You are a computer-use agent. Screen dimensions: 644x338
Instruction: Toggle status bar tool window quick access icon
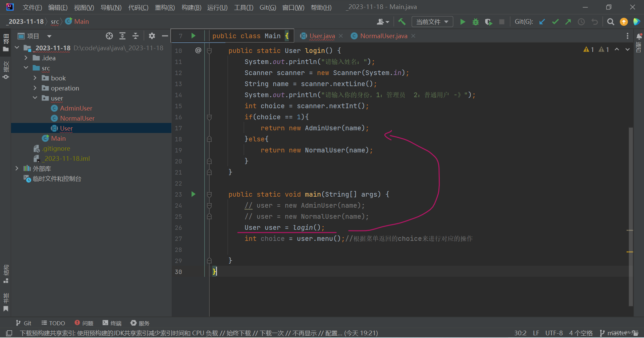coord(9,333)
